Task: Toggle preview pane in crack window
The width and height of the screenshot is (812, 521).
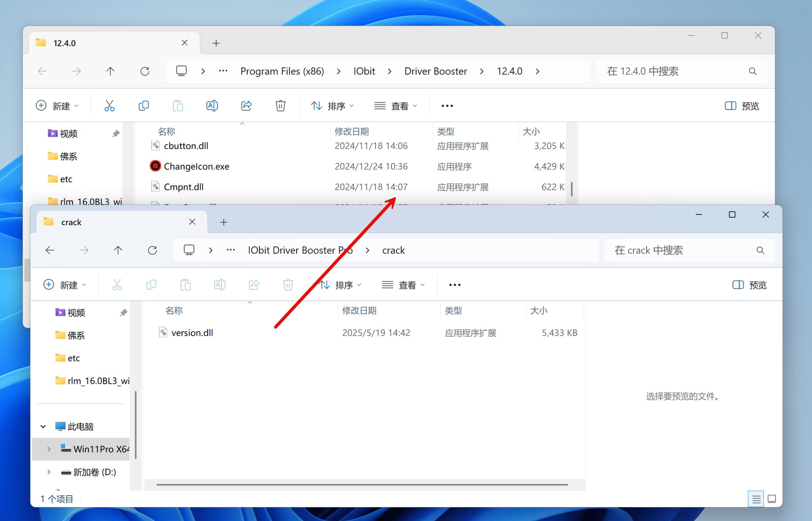Action: point(750,285)
